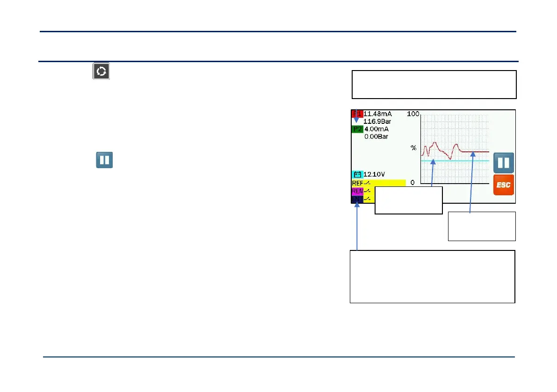Screen dimensions: 557x392
Task: Click the cyan horizontal line in graph
Action: 455,161
